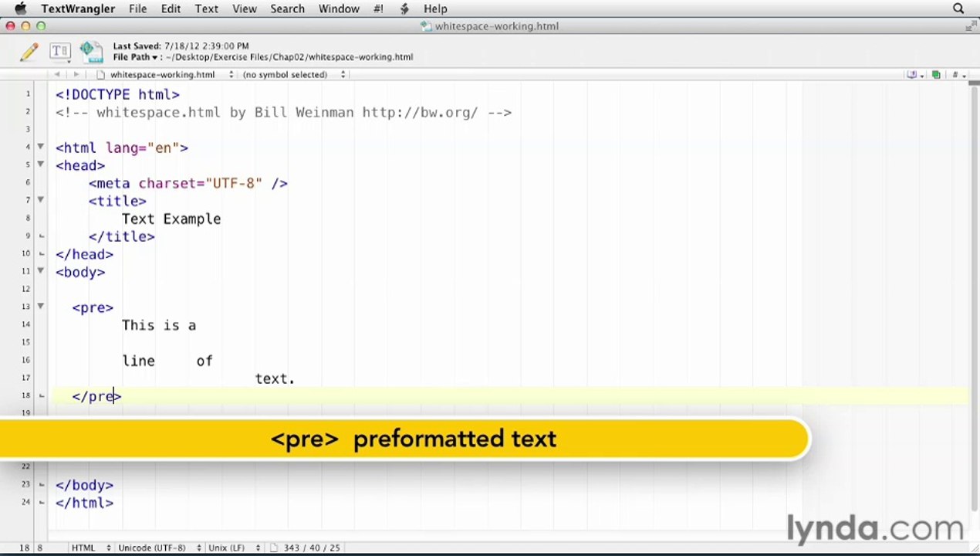Click the opening body tag on line 11
The image size is (980, 556).
(80, 272)
